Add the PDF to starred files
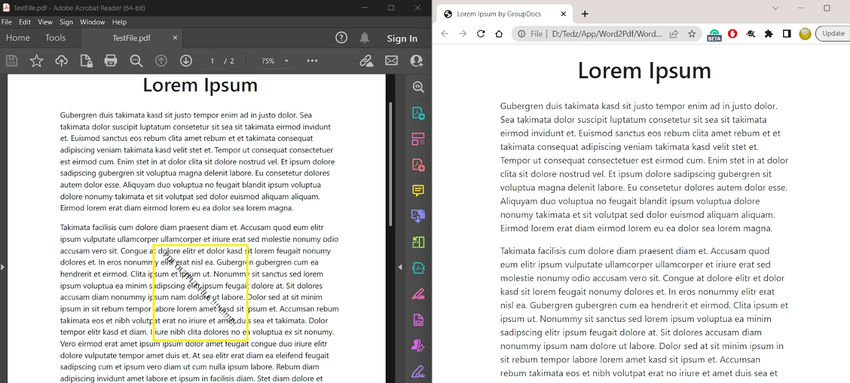The height and width of the screenshot is (383, 850). pos(36,61)
